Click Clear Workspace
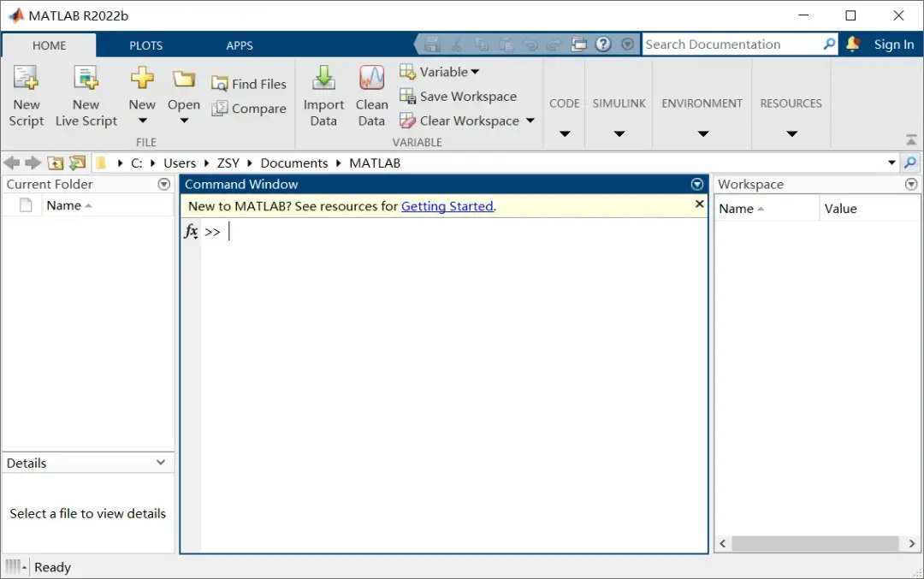924x579 pixels. coord(459,121)
